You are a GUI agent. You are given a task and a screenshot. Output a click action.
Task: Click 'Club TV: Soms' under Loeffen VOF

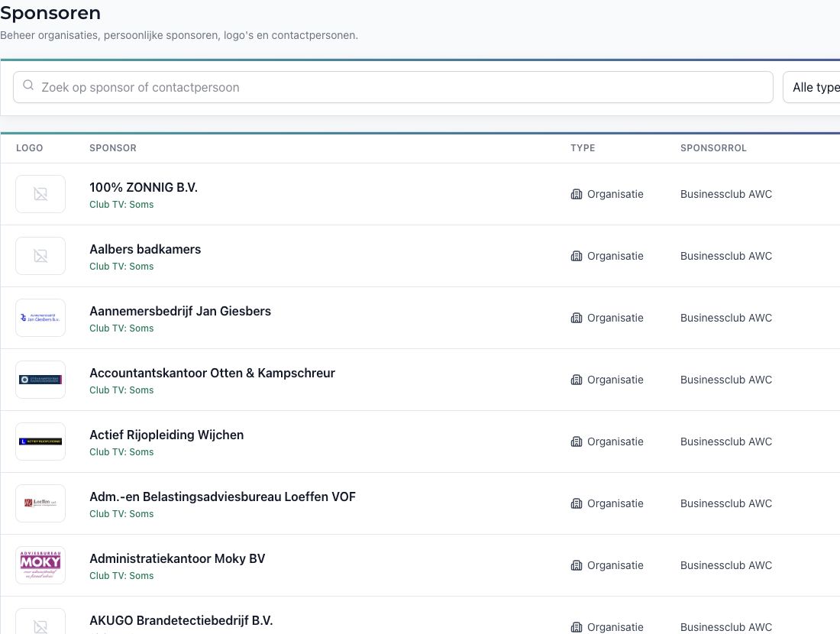pyautogui.click(x=121, y=514)
